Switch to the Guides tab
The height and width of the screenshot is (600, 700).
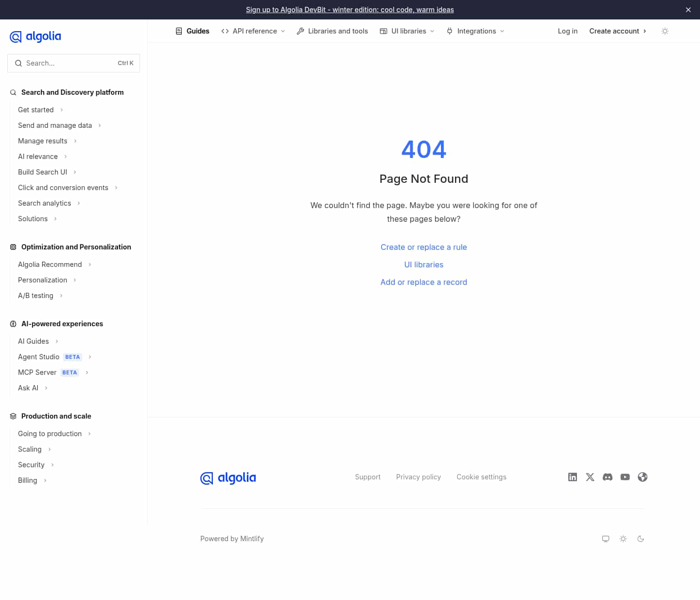pos(192,31)
